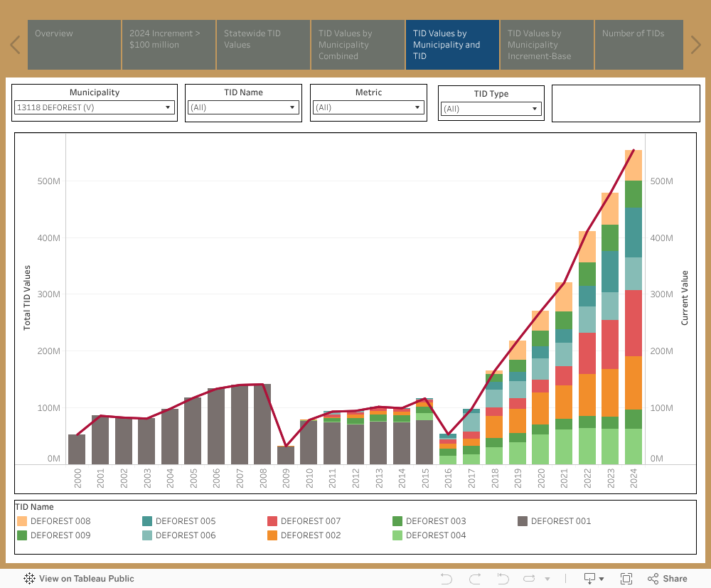711x588 pixels.
Task: Enter full screen mode
Action: (x=626, y=579)
